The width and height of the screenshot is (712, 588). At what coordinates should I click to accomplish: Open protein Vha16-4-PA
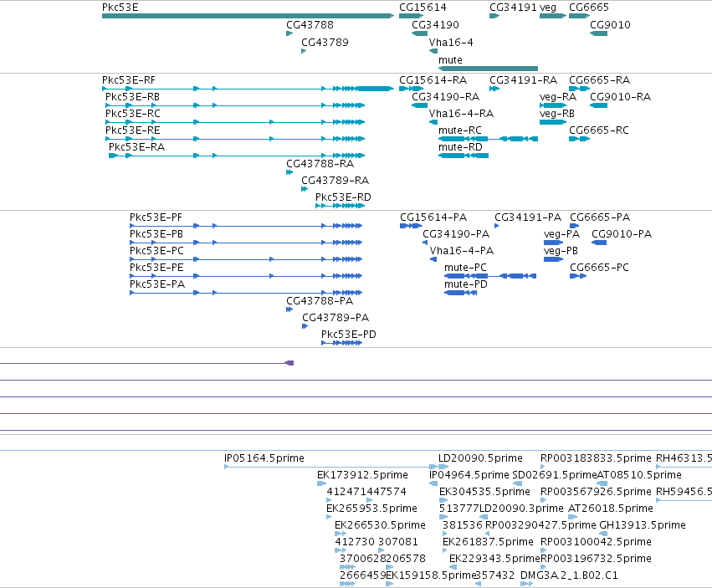pos(462,251)
